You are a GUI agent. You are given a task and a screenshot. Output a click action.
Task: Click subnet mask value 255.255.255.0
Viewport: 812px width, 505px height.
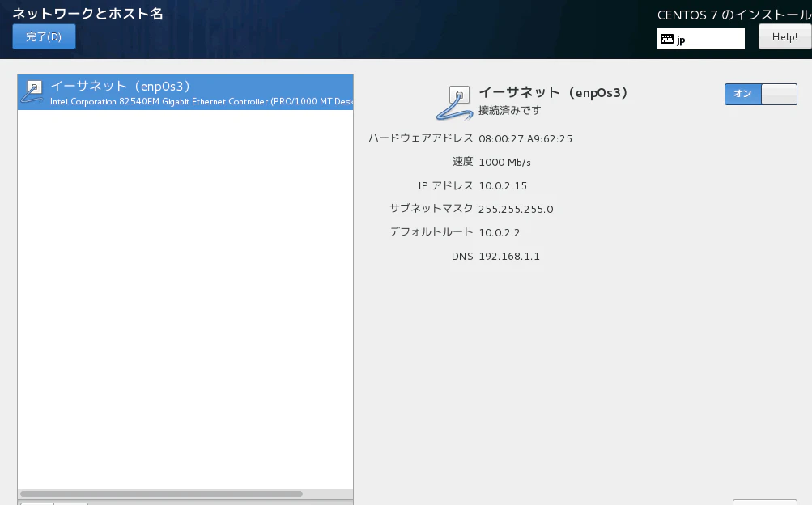[516, 209]
